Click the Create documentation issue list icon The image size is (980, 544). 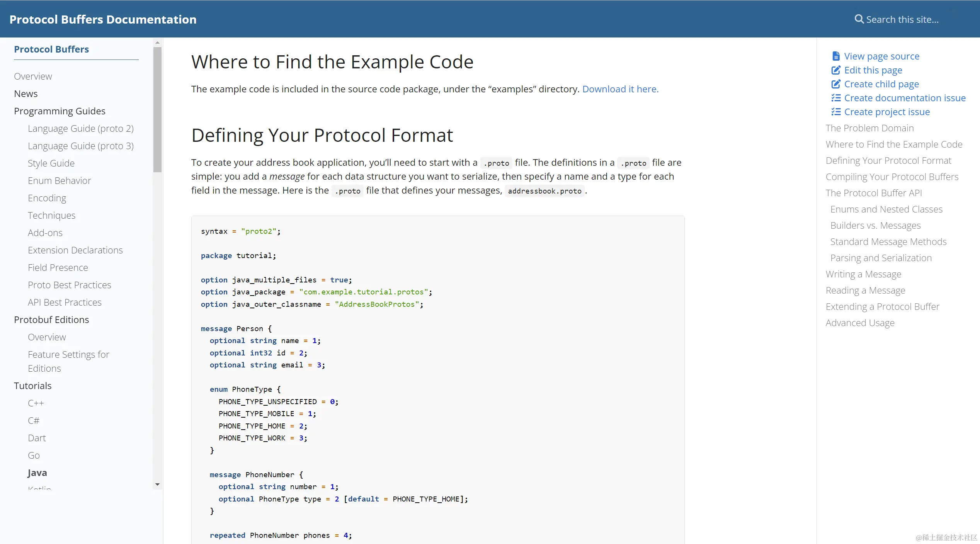pos(836,98)
